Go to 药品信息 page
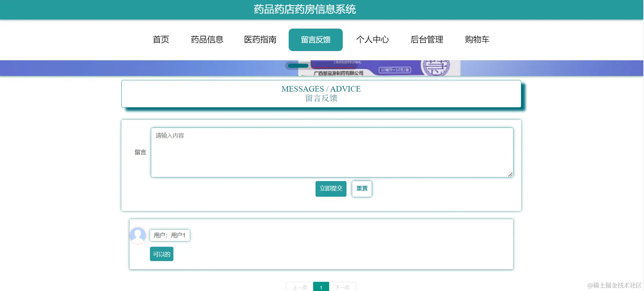Screen dimensions: 644x291 click(207, 40)
